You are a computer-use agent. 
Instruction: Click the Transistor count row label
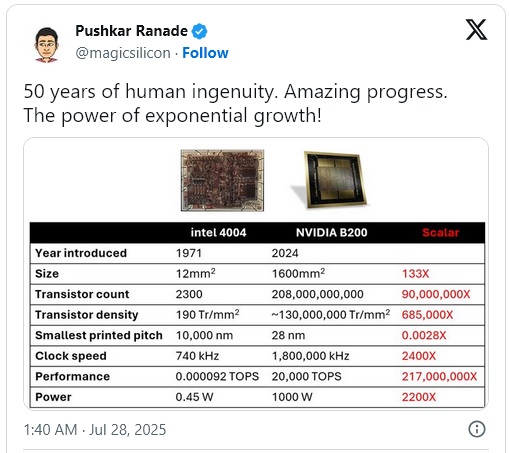(x=82, y=294)
